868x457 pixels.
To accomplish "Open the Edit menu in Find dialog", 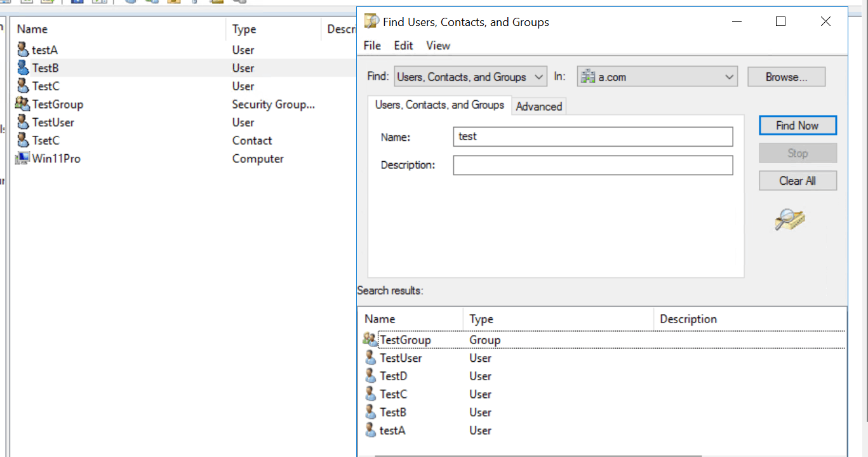I will pos(403,46).
